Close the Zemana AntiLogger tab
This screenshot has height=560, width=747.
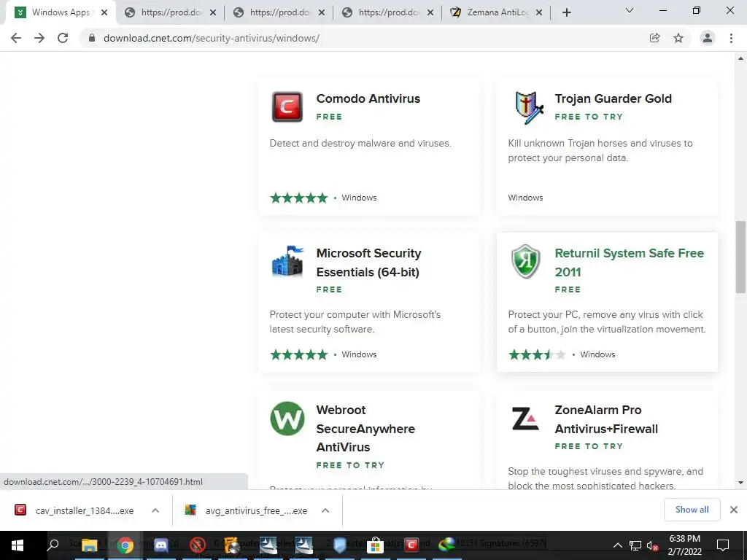(539, 13)
